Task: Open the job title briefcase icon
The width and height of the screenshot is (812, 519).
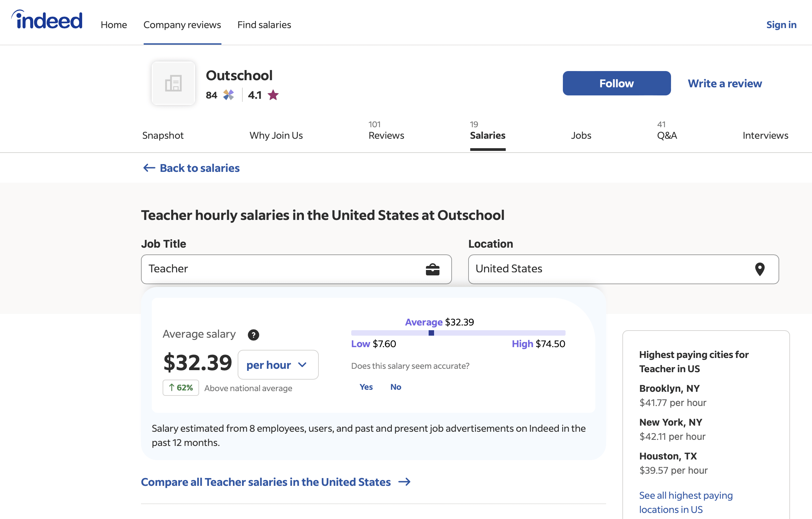Action: 433,269
